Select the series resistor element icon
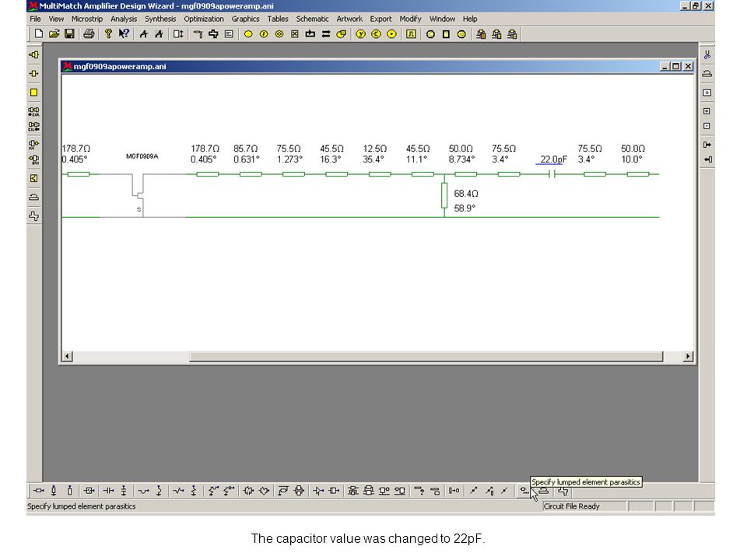This screenshot has width=747, height=560. coord(178,491)
